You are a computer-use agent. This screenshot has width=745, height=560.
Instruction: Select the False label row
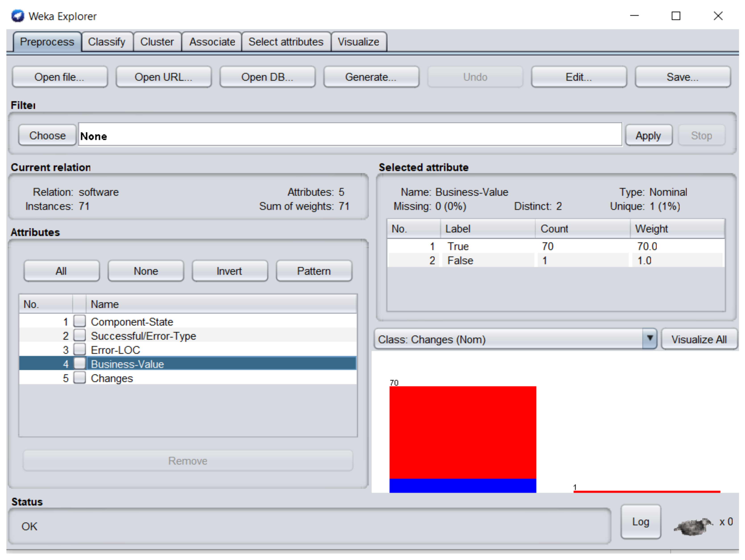[460, 260]
